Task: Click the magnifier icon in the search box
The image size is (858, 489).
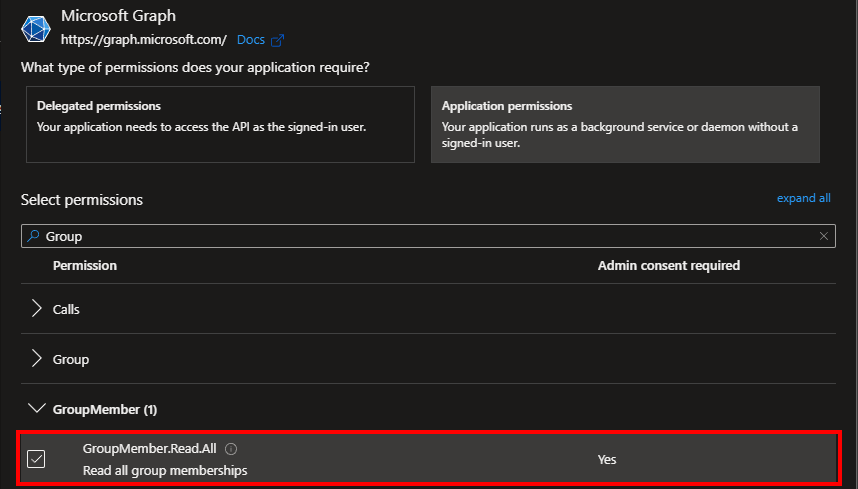Action: click(x=33, y=236)
